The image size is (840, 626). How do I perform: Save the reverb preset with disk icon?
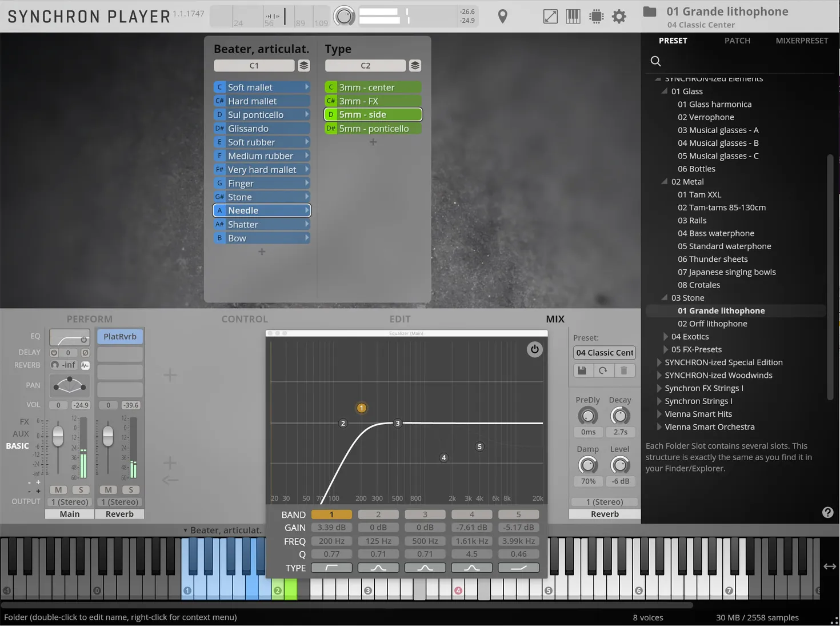(582, 370)
